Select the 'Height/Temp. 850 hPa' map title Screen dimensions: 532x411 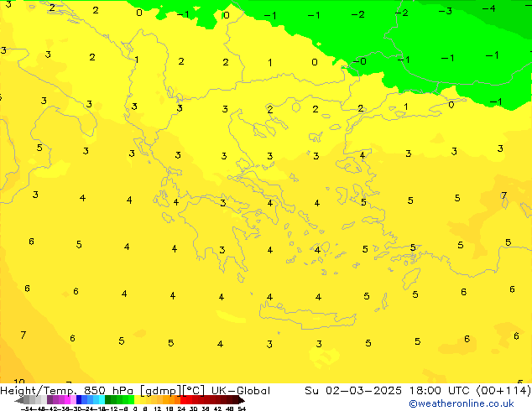pyautogui.click(x=67, y=391)
